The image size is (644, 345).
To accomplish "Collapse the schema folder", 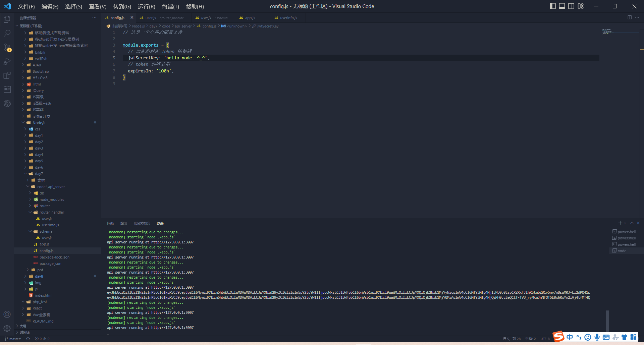I will [x=46, y=231].
